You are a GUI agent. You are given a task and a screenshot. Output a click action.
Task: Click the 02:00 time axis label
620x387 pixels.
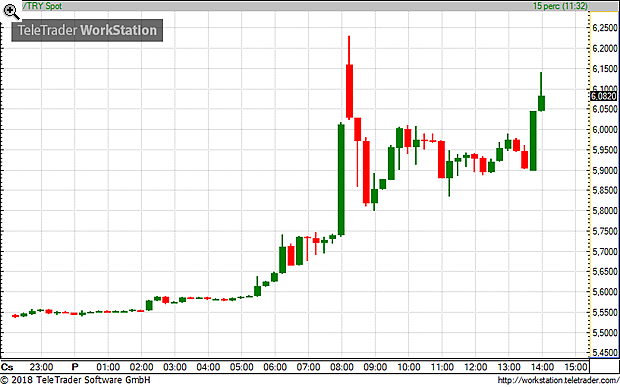(142, 366)
